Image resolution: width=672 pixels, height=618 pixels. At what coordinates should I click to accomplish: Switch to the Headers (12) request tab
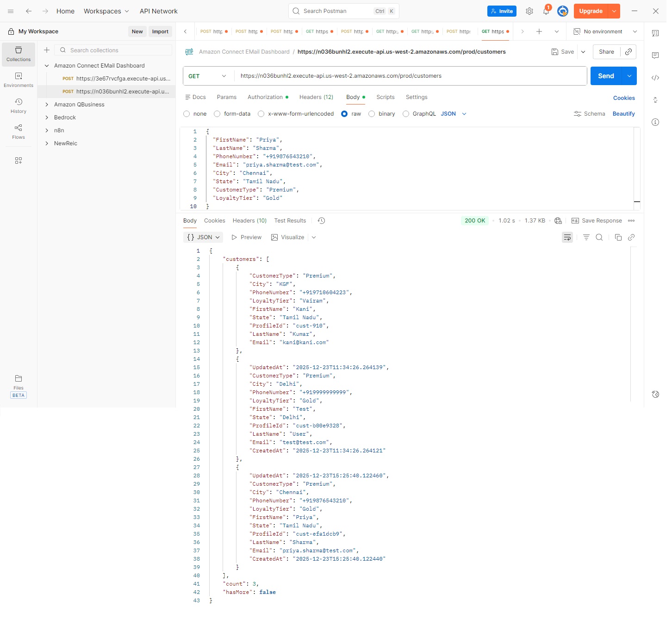click(x=316, y=97)
